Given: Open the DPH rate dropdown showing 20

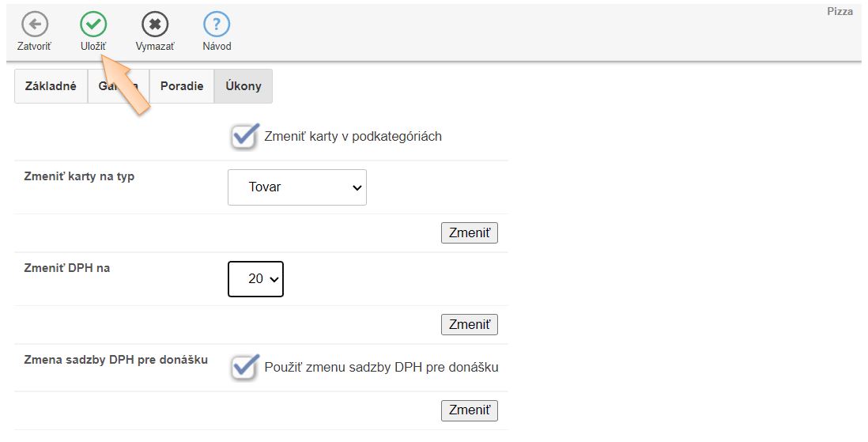Looking at the screenshot, I should (x=256, y=279).
